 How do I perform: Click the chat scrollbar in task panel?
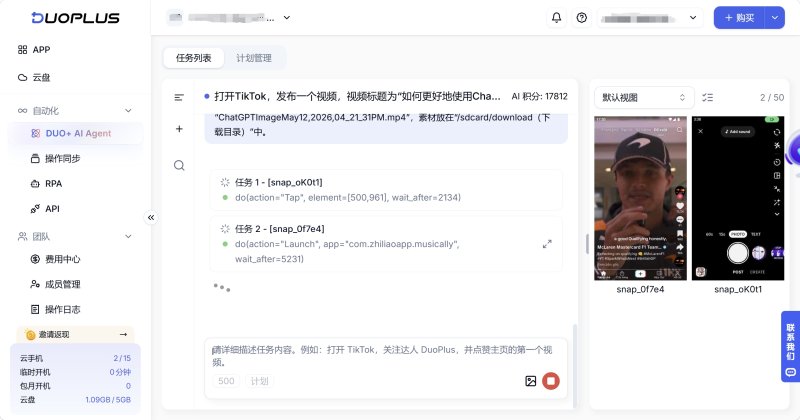click(575, 365)
